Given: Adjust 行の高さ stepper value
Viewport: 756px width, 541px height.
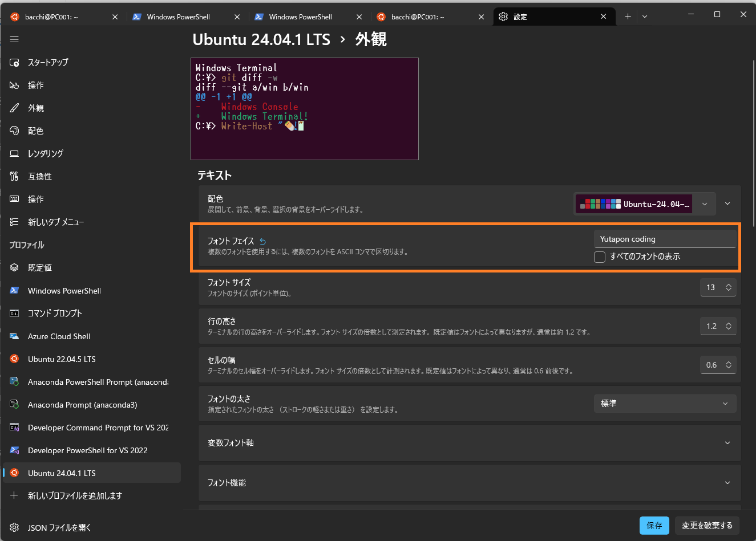Looking at the screenshot, I should (x=729, y=326).
